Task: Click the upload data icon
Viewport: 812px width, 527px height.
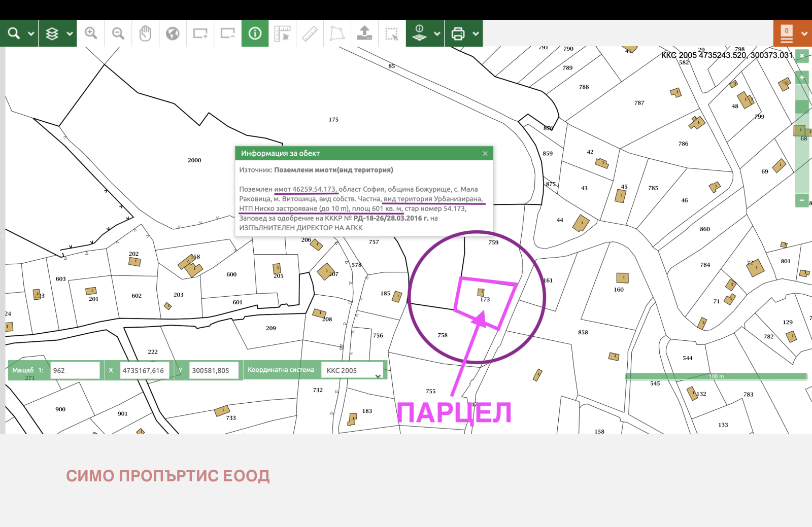Action: click(364, 33)
